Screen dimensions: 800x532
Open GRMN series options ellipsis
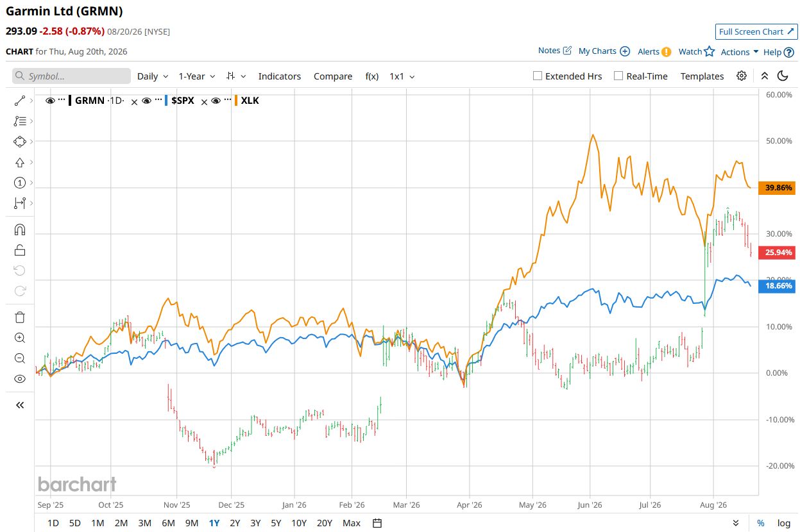(62, 101)
